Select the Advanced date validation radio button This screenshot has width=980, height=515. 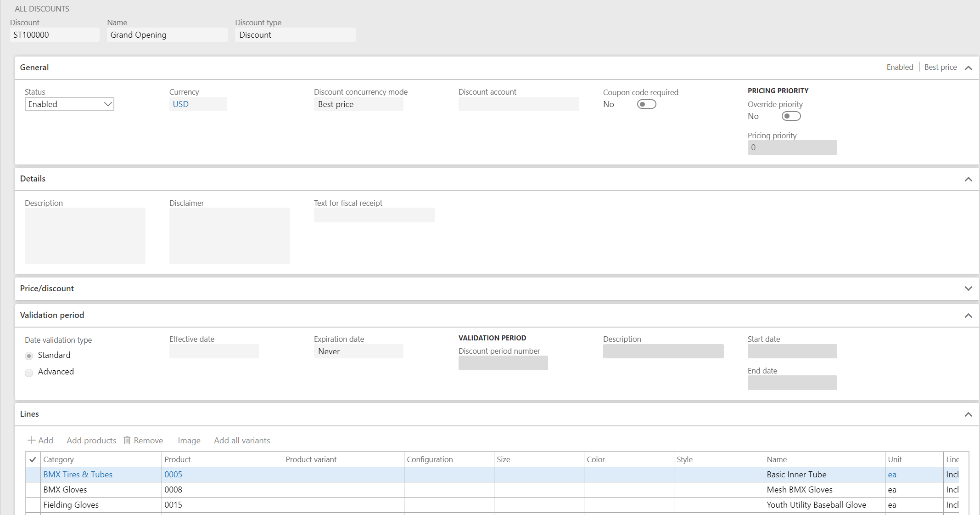pyautogui.click(x=29, y=372)
